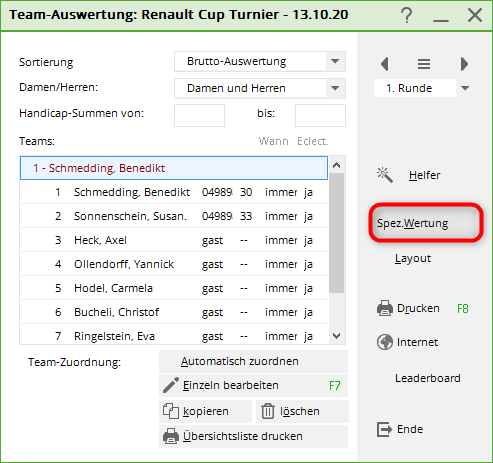Click the Handicap-Summen von input field
Screen dimensions: 493x463
(x=199, y=115)
